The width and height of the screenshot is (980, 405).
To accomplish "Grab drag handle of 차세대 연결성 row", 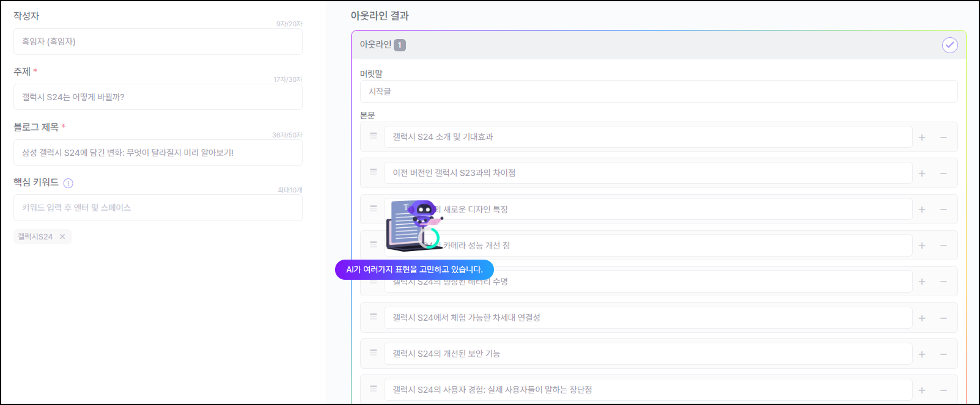I will click(373, 316).
